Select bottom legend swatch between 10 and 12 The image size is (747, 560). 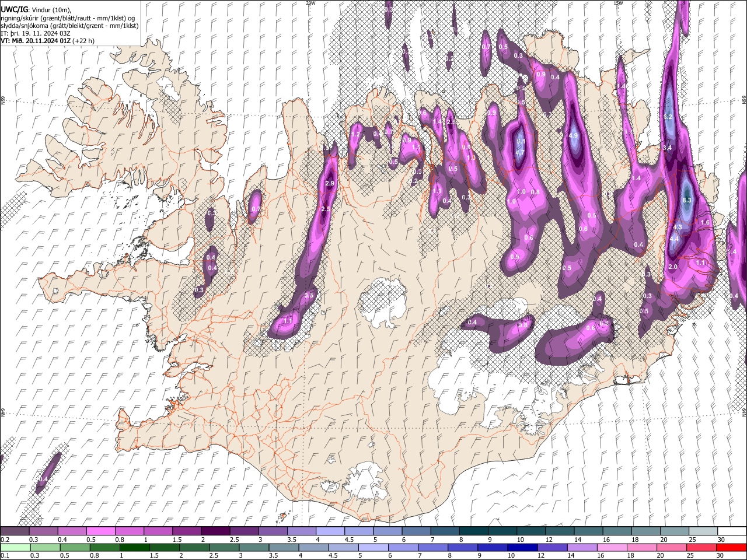522,547
